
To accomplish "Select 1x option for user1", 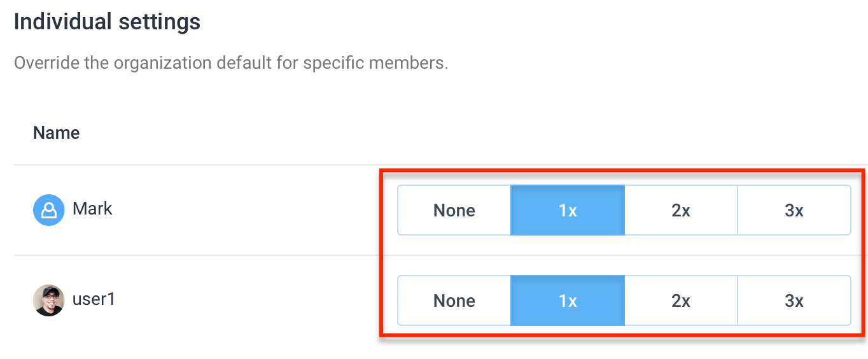I will pos(568,301).
